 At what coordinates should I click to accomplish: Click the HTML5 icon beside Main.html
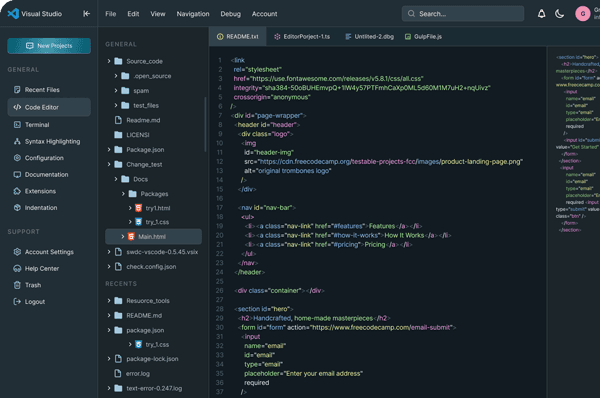click(x=131, y=237)
